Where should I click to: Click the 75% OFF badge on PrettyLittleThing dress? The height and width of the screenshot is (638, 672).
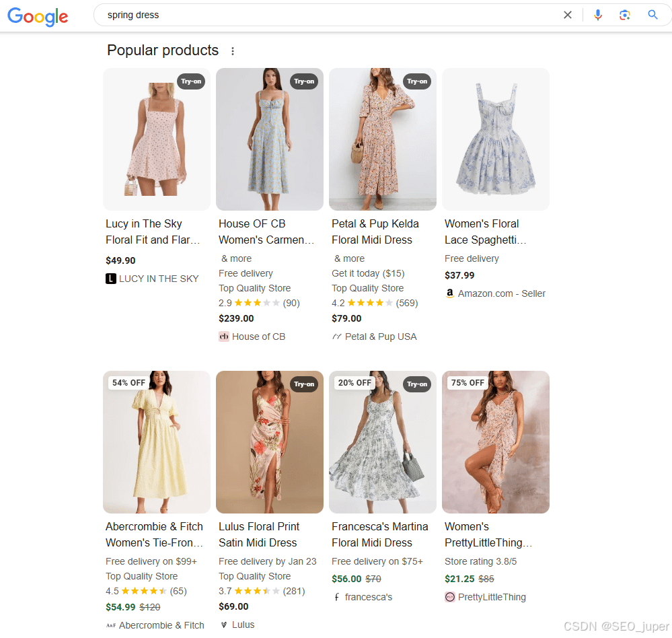click(x=468, y=382)
